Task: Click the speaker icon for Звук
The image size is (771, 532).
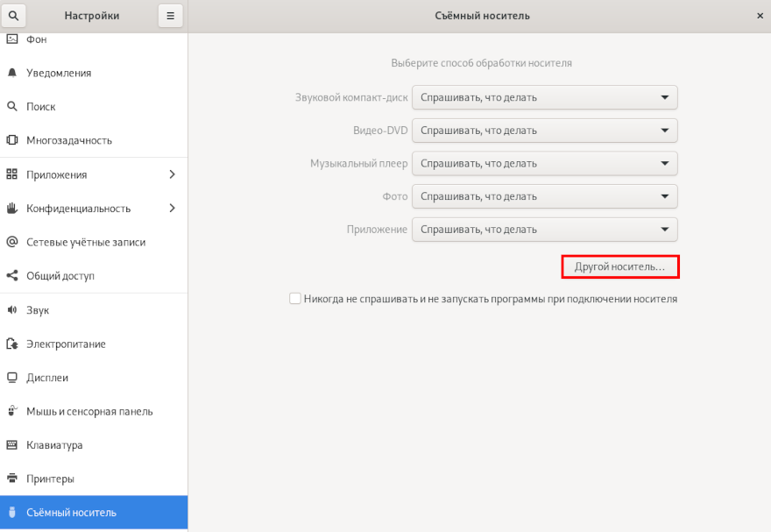Action: pos(12,309)
